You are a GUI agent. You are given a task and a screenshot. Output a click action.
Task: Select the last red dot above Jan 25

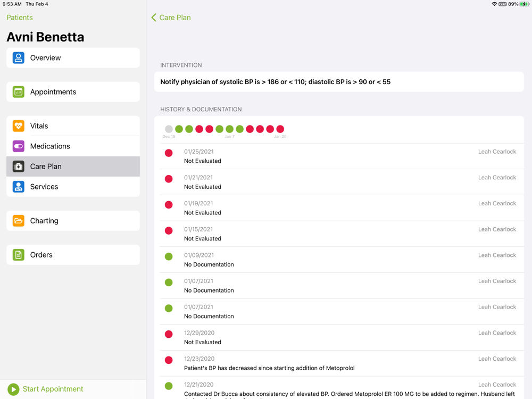coord(280,129)
